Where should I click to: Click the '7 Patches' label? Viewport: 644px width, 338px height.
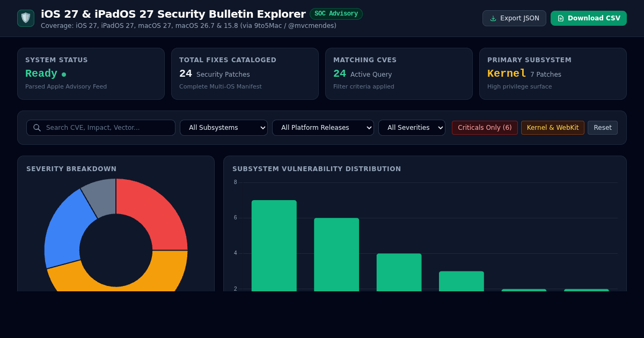546,75
